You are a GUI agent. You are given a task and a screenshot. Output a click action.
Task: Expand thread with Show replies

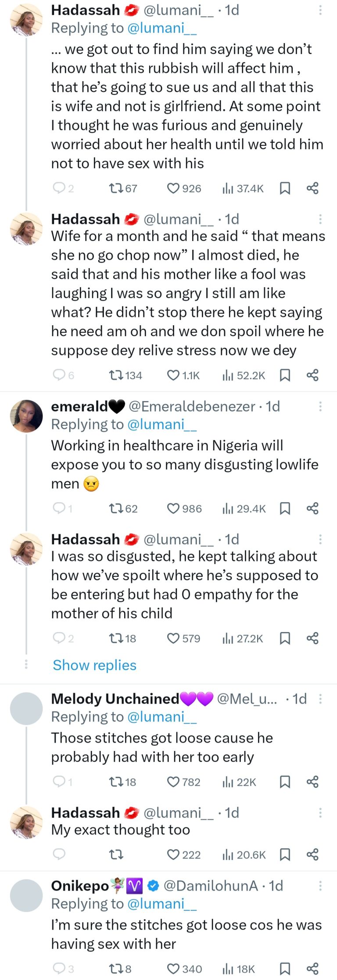coord(95,665)
